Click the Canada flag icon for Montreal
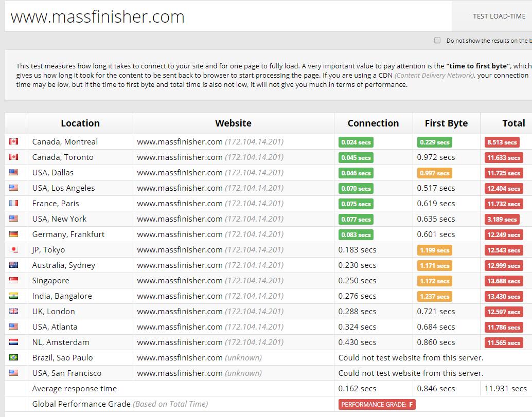This screenshot has width=532, height=417. [x=13, y=142]
